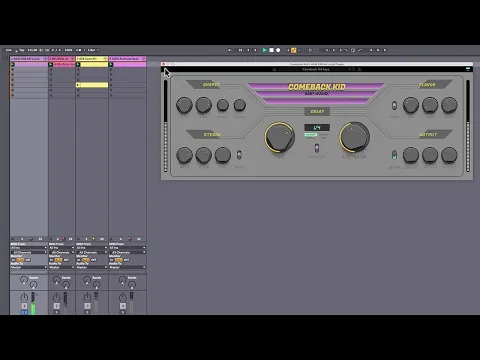Click the icon right of preset arrows
The image size is (480, 360).
tap(359, 69)
